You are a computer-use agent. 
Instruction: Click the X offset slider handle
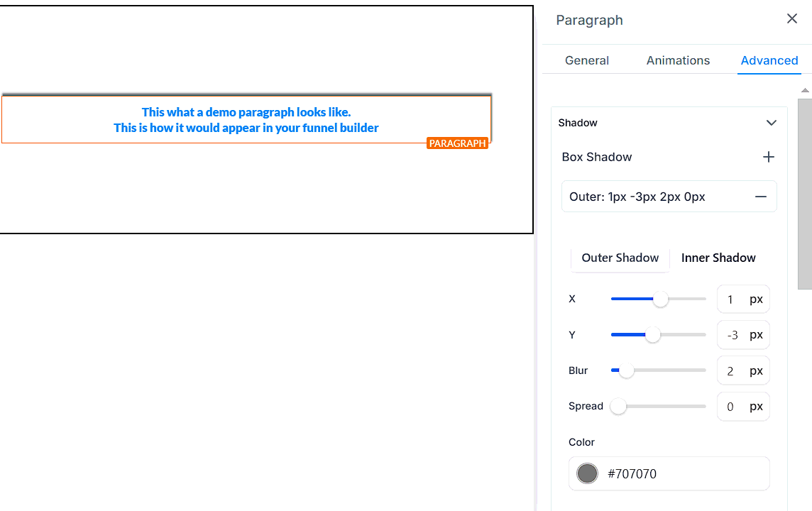point(661,299)
